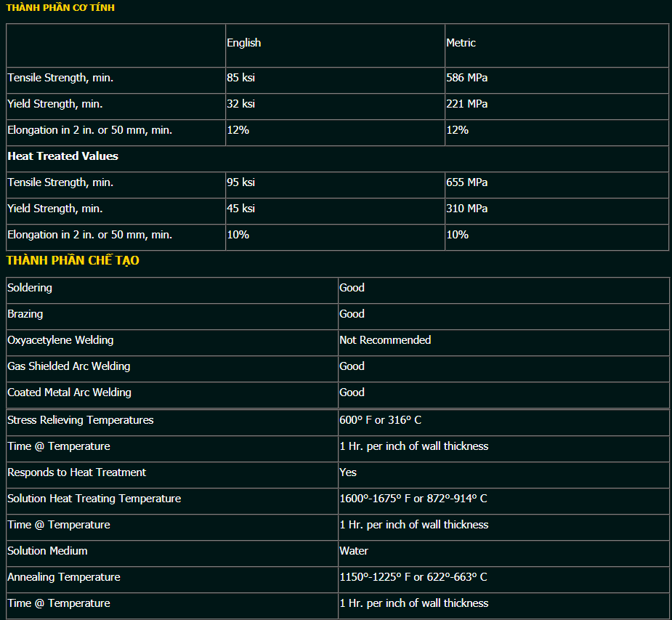Select the 221 MPa yield value
Image resolution: width=672 pixels, height=620 pixels.
coord(466,104)
